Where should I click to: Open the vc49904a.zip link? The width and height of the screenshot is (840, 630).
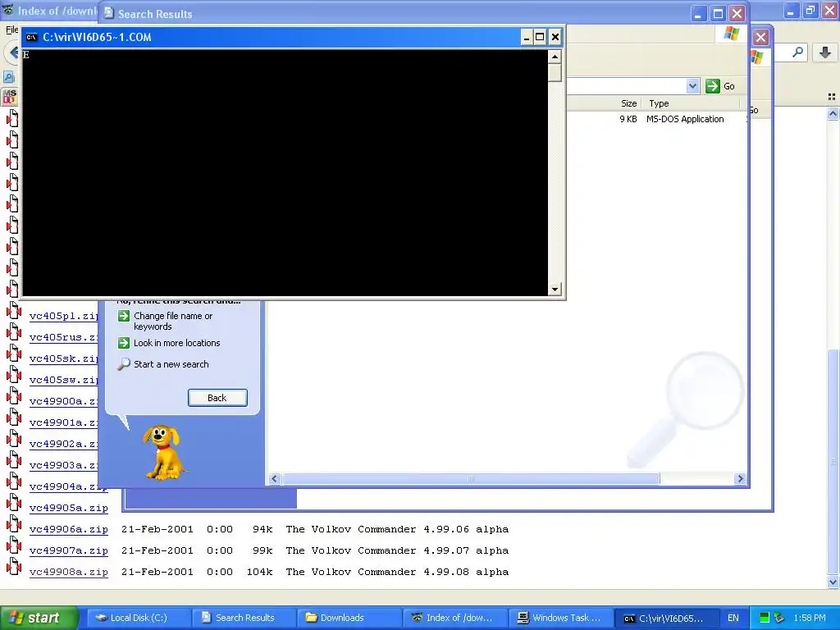69,486
